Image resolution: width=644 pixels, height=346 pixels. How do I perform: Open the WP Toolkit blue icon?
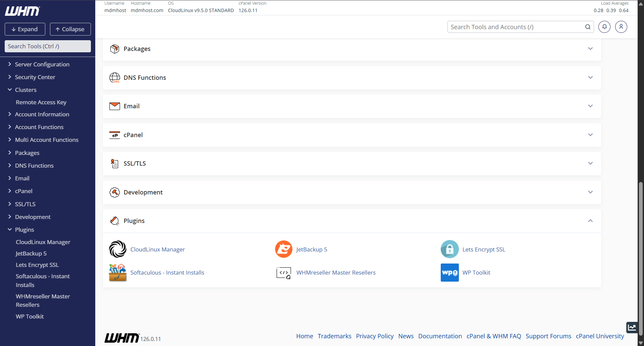point(450,273)
